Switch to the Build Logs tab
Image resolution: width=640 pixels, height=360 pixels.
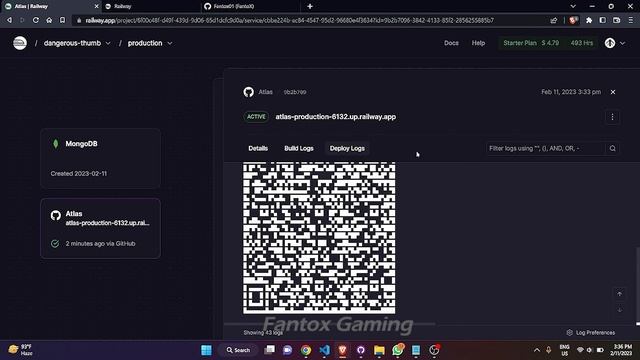(x=299, y=149)
